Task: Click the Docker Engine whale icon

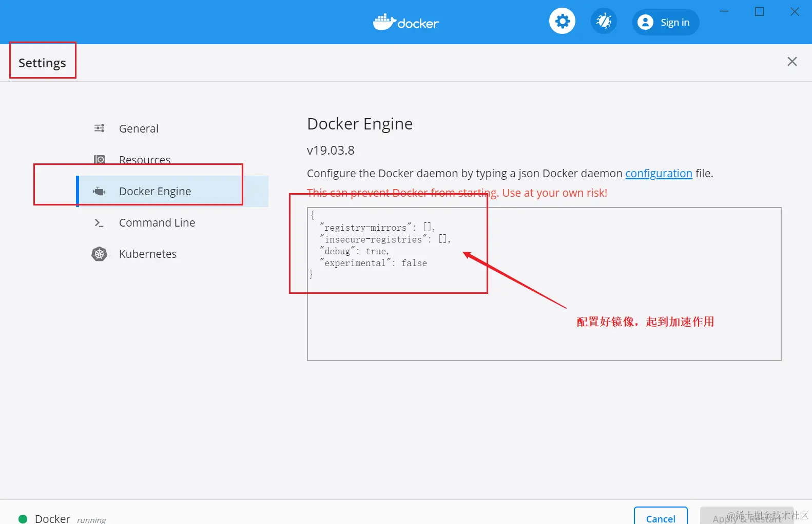Action: click(99, 191)
